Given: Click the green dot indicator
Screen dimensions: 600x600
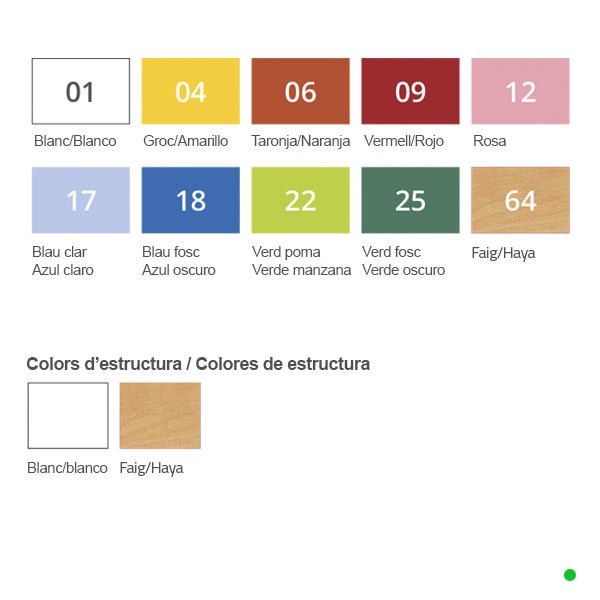Looking at the screenshot, I should pos(570,575).
